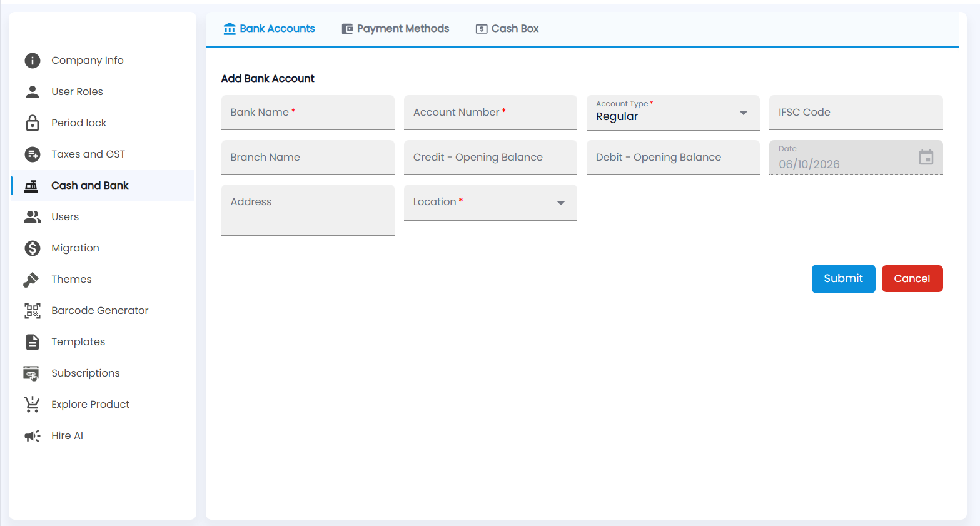Viewport: 980px width, 526px height.
Task: Cancel adding the bank account
Action: (x=912, y=279)
